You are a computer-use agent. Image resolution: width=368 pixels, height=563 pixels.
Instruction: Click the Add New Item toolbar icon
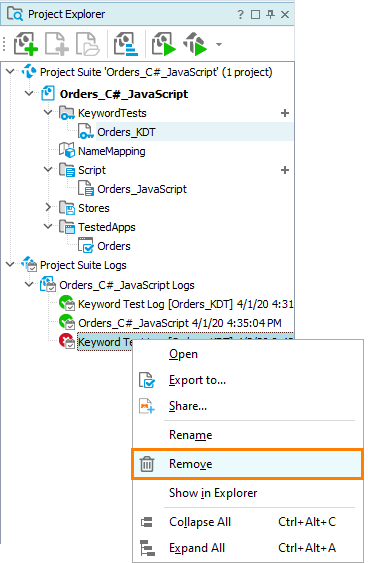coord(56,44)
